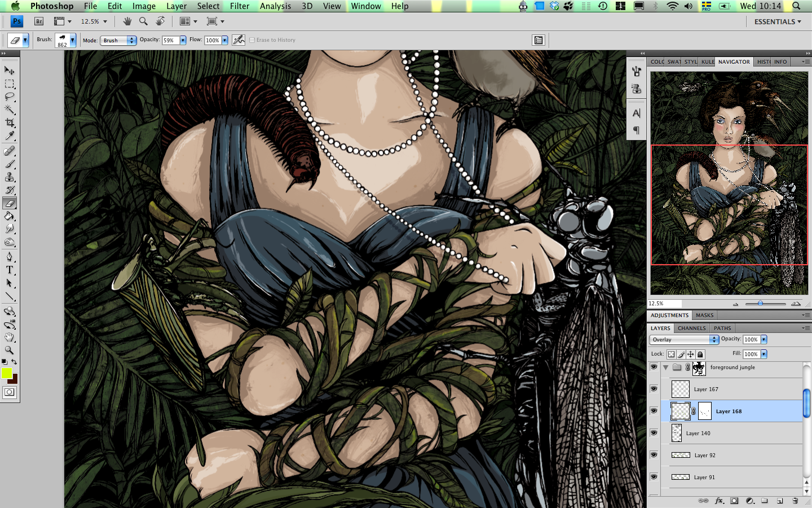This screenshot has width=812, height=508.
Task: Select the Pen tool
Action: 10,257
